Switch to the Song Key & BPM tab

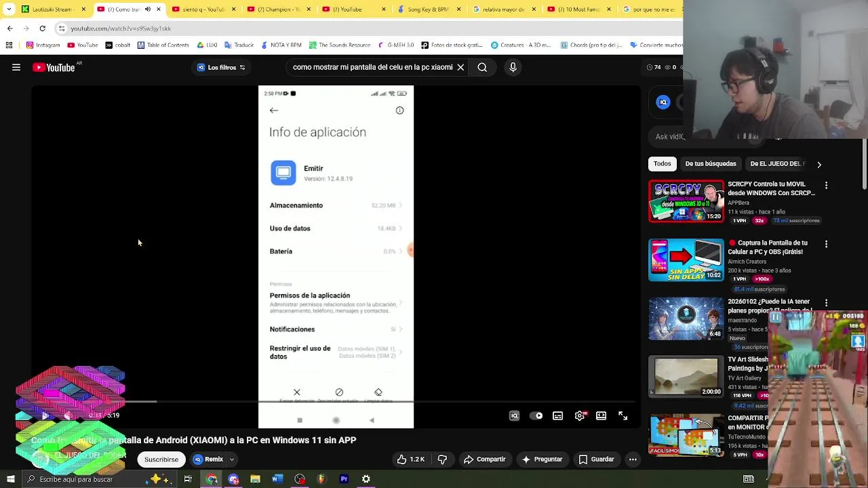coord(429,9)
